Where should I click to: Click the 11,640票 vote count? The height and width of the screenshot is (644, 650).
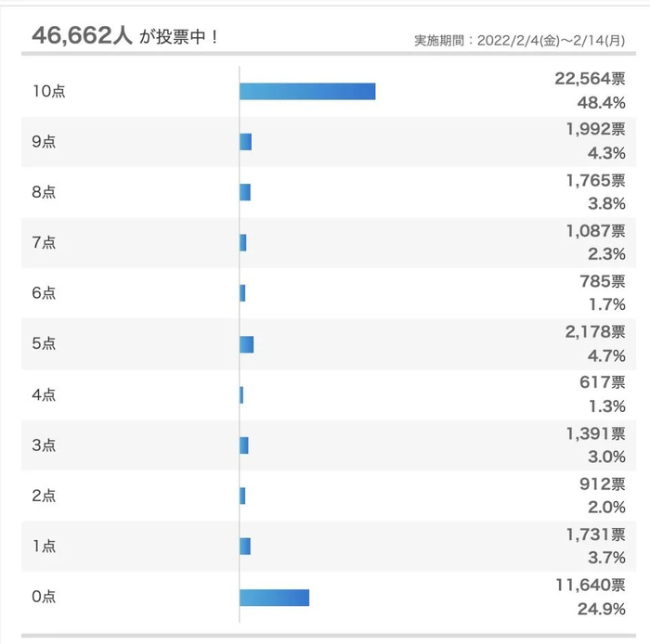click(590, 585)
